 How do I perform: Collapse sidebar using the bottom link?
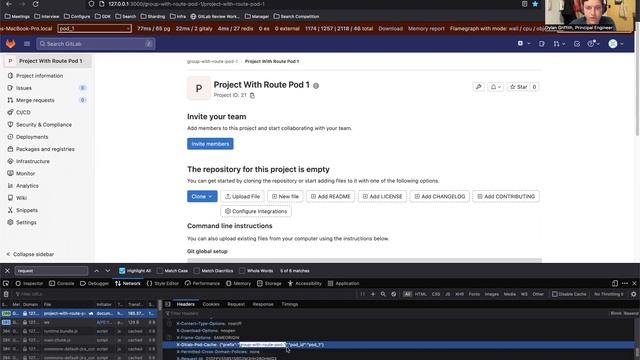30,254
